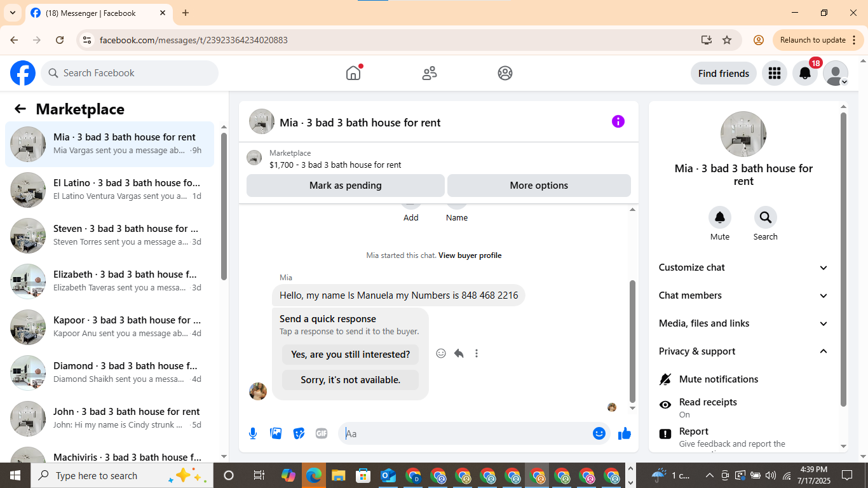Image resolution: width=868 pixels, height=488 pixels.
Task: Click the conversation list scrollbar
Action: pos(224,207)
